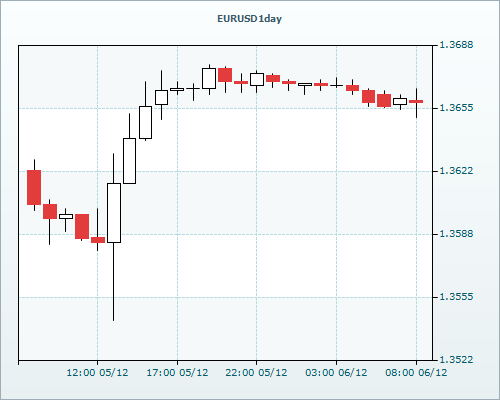Click the 08:00 06/12 time label
The image size is (500, 400).
416,372
